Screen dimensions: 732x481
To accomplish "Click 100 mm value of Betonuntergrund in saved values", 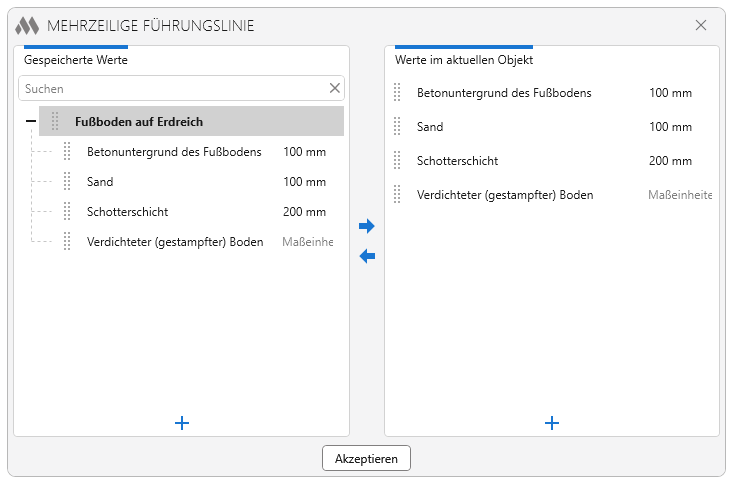I will pos(304,152).
